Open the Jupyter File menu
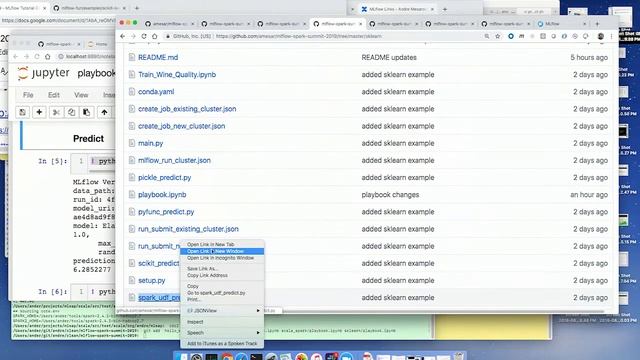This screenshot has width=640, height=360. (28, 95)
